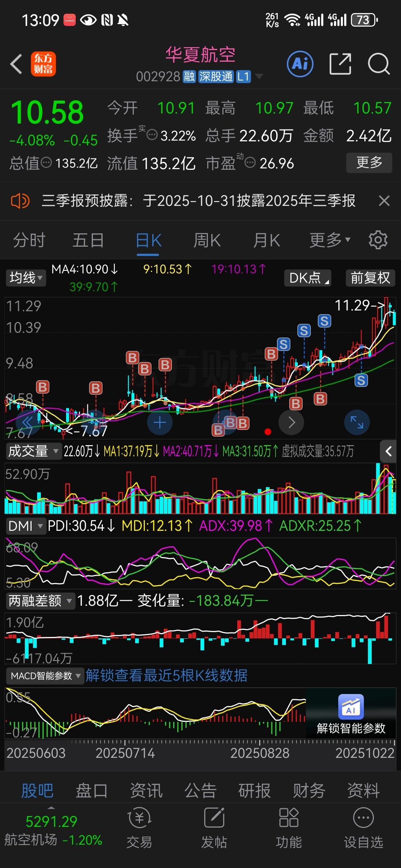
Task: Open the DMI indicator dropdown
Action: (26, 526)
